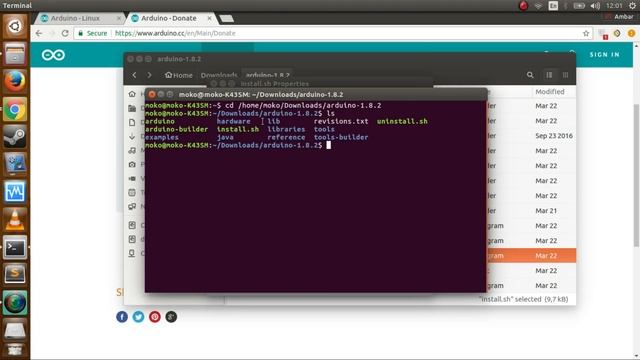Click search icon in Files window
The height and width of the screenshot is (360, 640).
530,75
